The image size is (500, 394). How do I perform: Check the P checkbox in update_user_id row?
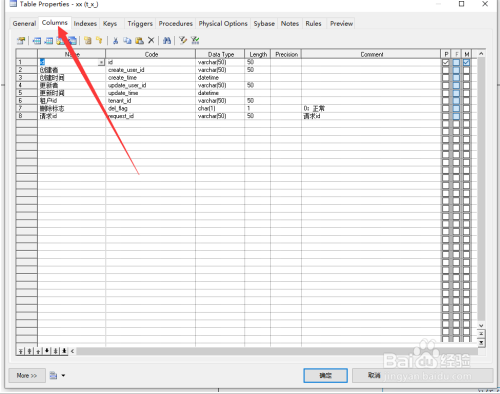[446, 85]
